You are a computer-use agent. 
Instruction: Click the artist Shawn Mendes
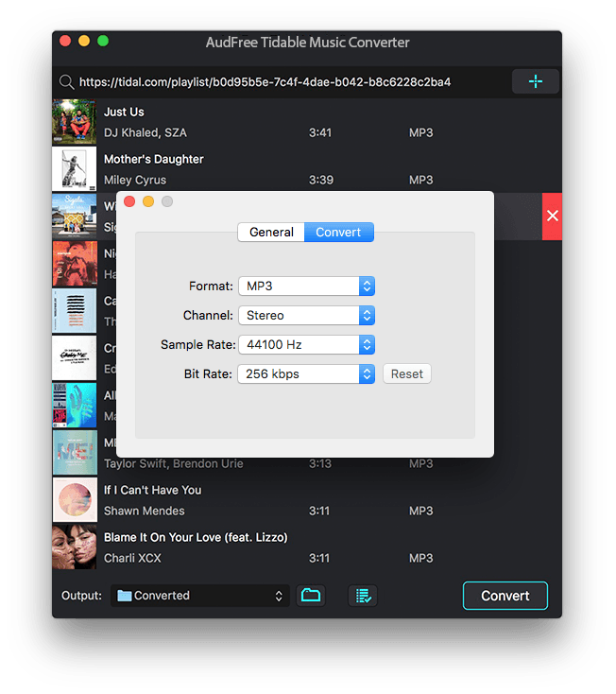click(x=145, y=511)
